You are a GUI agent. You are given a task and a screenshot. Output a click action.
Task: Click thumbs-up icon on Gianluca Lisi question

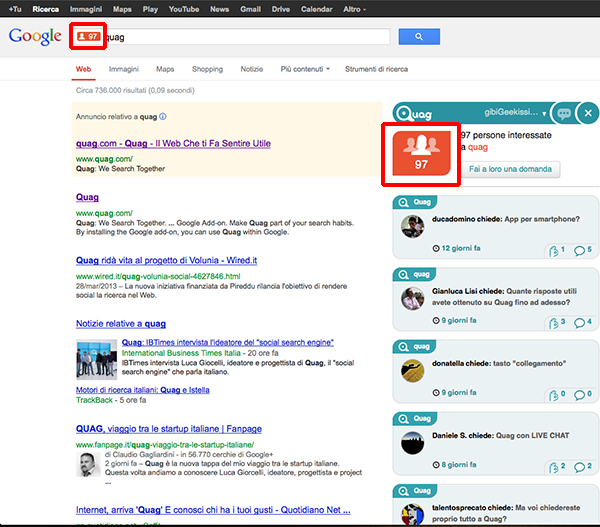pos(554,323)
